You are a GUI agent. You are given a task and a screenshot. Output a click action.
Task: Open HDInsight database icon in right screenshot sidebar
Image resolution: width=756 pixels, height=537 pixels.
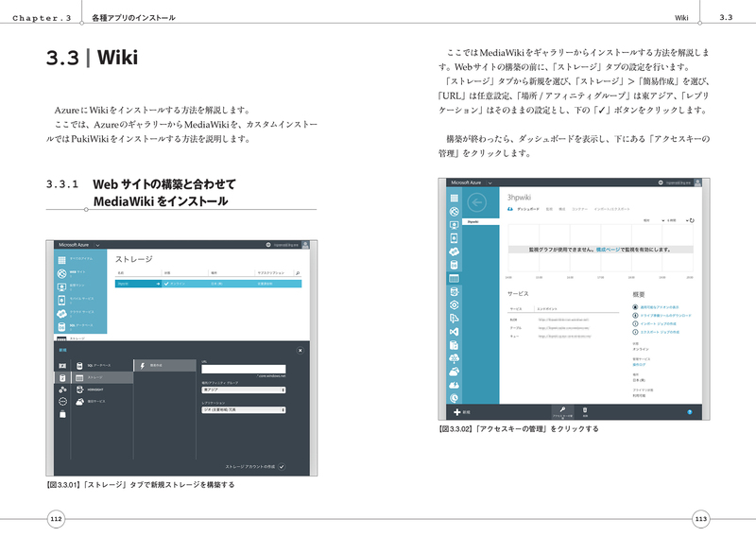pyautogui.click(x=454, y=292)
